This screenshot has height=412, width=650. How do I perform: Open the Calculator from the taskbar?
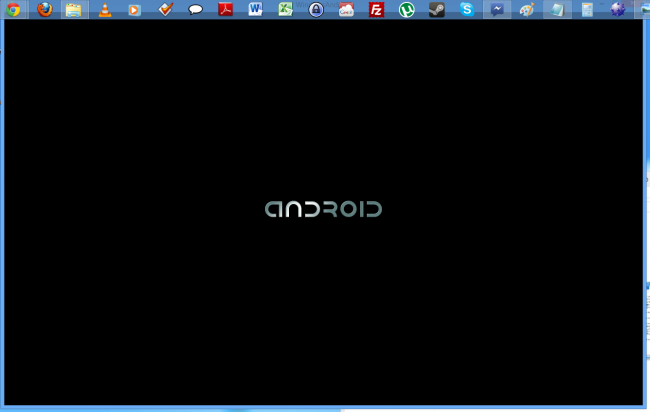(587, 10)
